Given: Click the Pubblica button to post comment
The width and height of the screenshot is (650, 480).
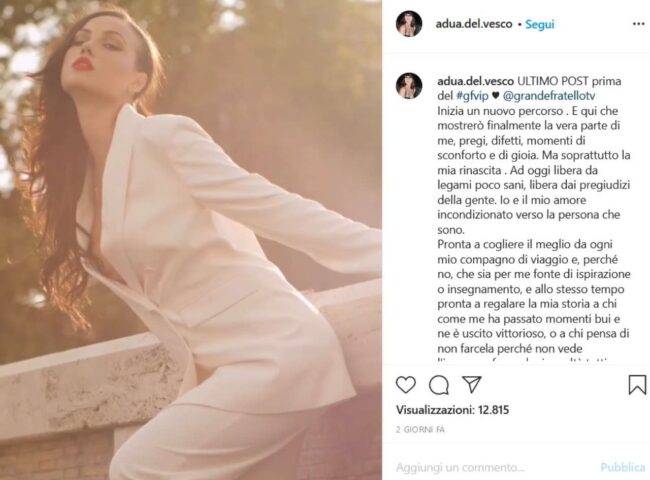Looking at the screenshot, I should [623, 467].
